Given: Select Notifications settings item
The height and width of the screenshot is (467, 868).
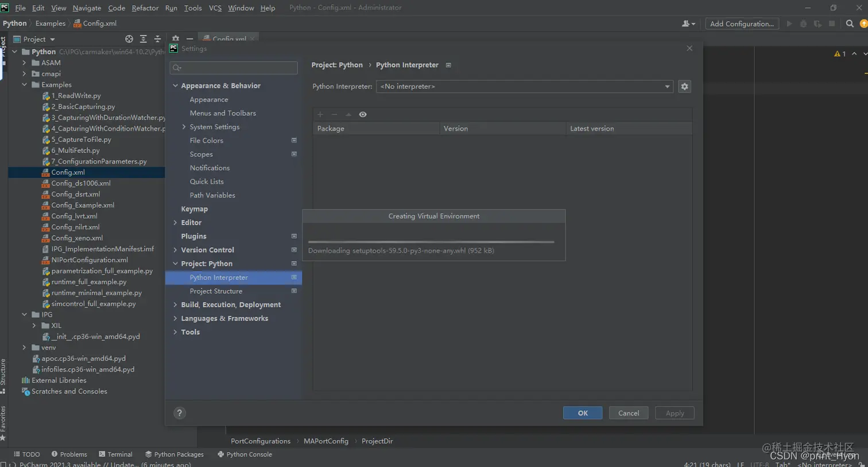Looking at the screenshot, I should click(210, 168).
